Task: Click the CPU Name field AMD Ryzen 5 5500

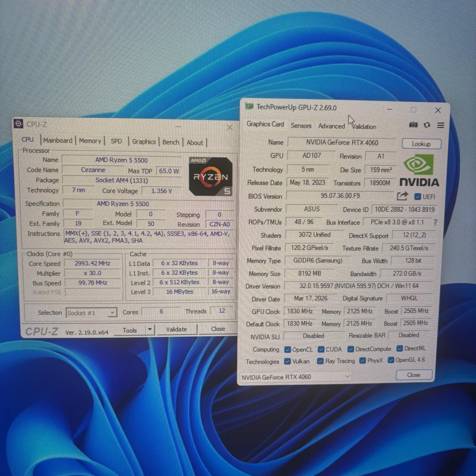Action: pos(122,160)
